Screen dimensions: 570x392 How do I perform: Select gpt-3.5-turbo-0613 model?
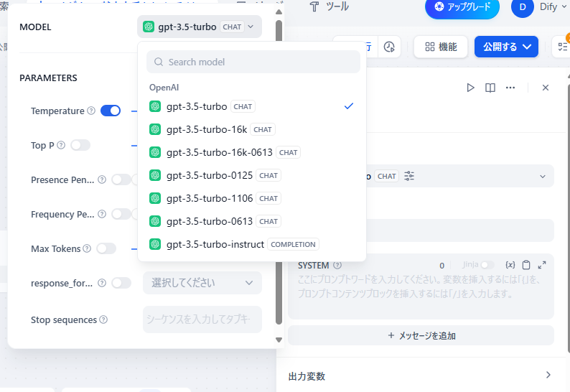pyautogui.click(x=251, y=221)
